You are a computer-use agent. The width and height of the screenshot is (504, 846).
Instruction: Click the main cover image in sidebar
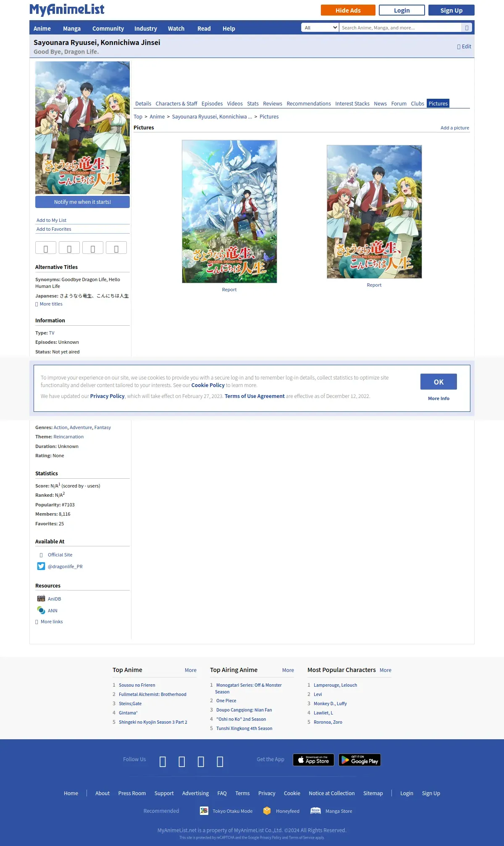click(82, 128)
